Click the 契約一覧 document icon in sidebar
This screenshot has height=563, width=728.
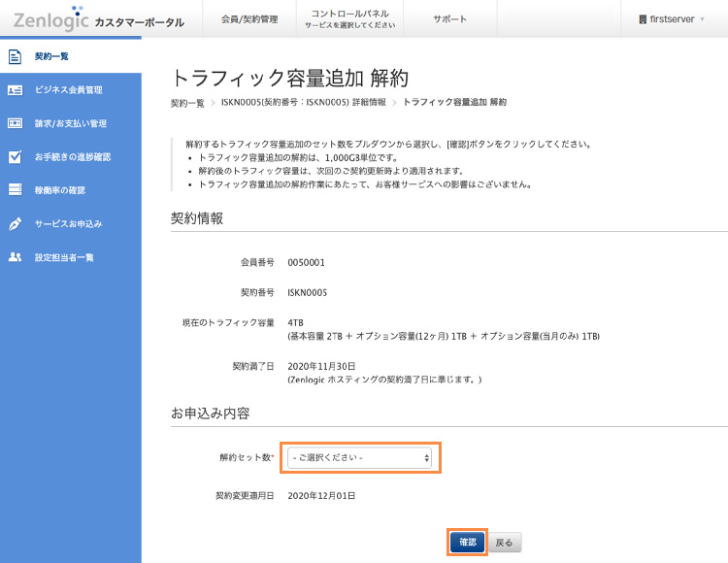coord(15,56)
